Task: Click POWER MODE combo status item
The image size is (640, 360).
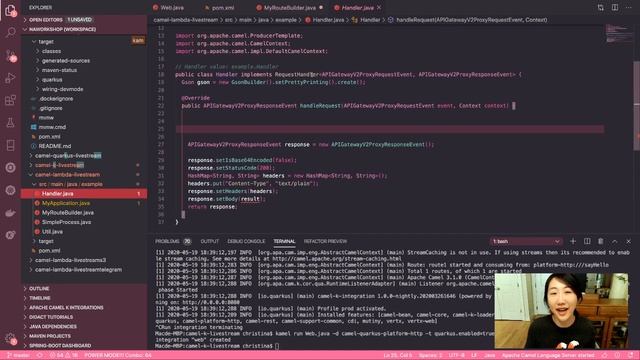Action: coord(118,355)
